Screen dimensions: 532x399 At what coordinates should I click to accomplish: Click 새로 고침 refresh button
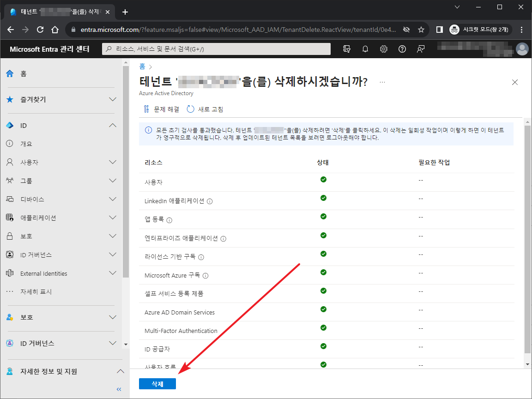(205, 109)
